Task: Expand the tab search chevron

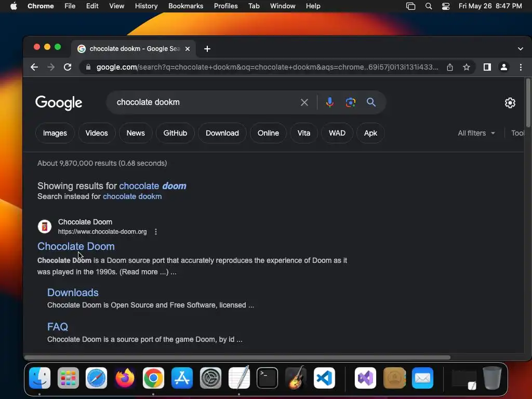Action: pos(521,49)
